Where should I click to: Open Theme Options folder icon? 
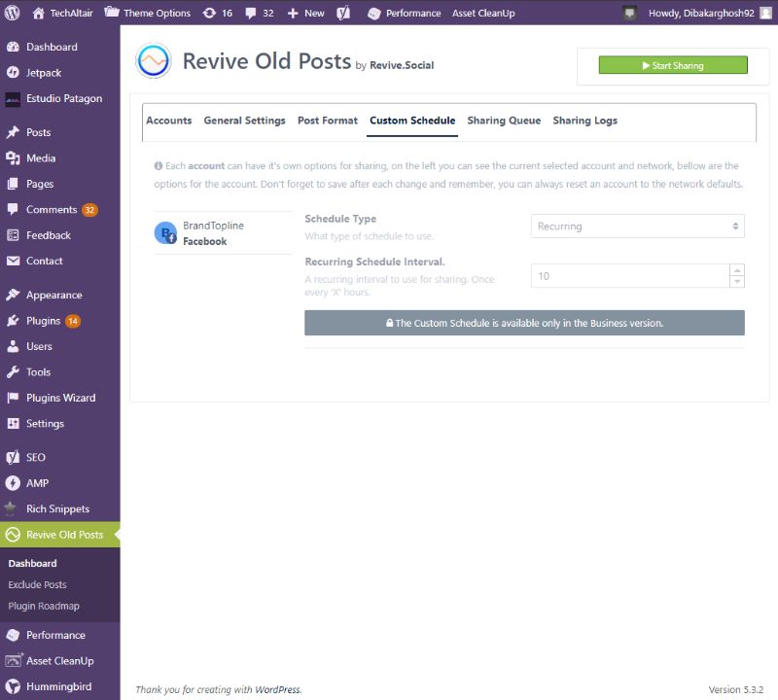tap(112, 12)
